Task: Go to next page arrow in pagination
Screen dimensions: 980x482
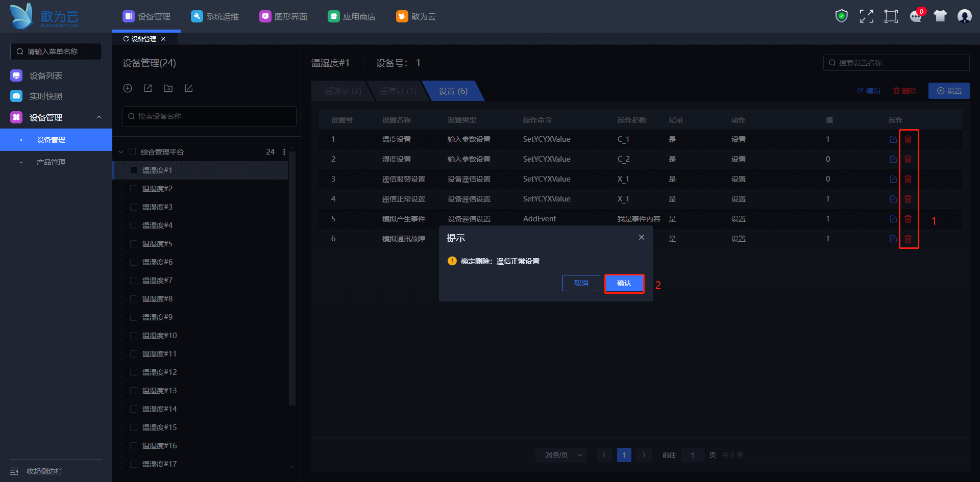Action: [x=644, y=455]
